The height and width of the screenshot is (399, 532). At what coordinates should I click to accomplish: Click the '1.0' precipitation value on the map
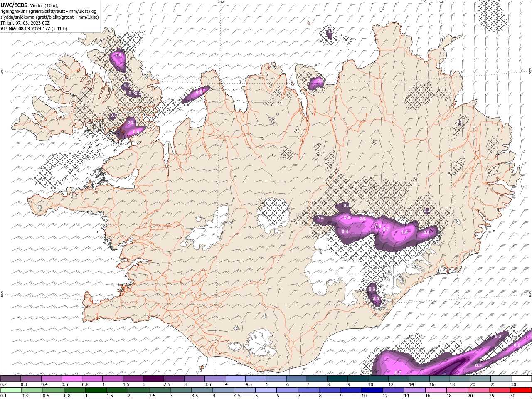(x=404, y=232)
